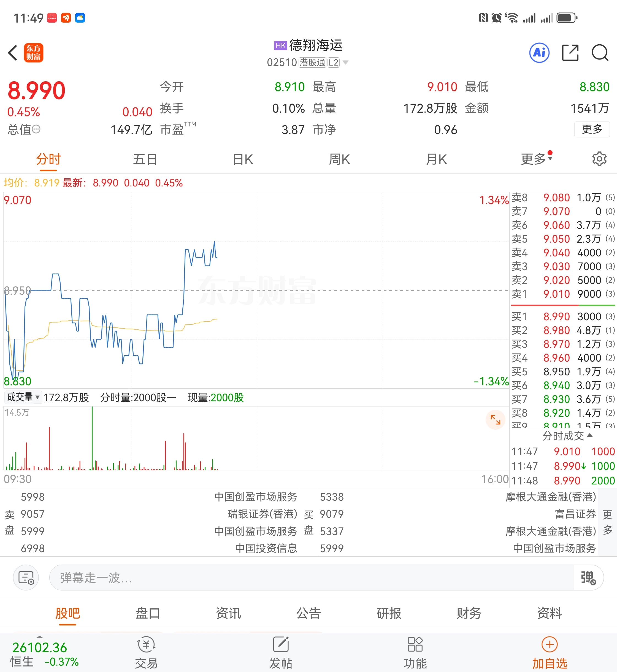617x672 pixels.
Task: Tap the 11:48 trade of 2000
Action: (x=563, y=480)
